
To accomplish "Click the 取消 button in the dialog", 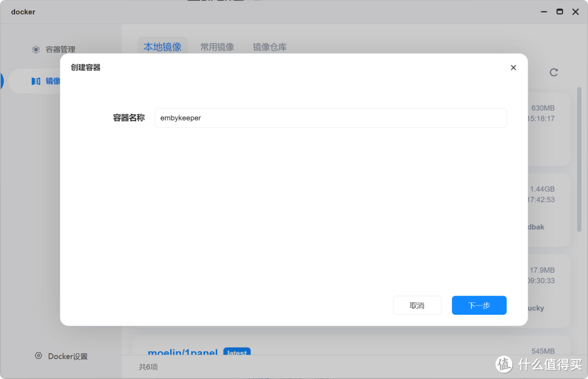I will coord(417,305).
